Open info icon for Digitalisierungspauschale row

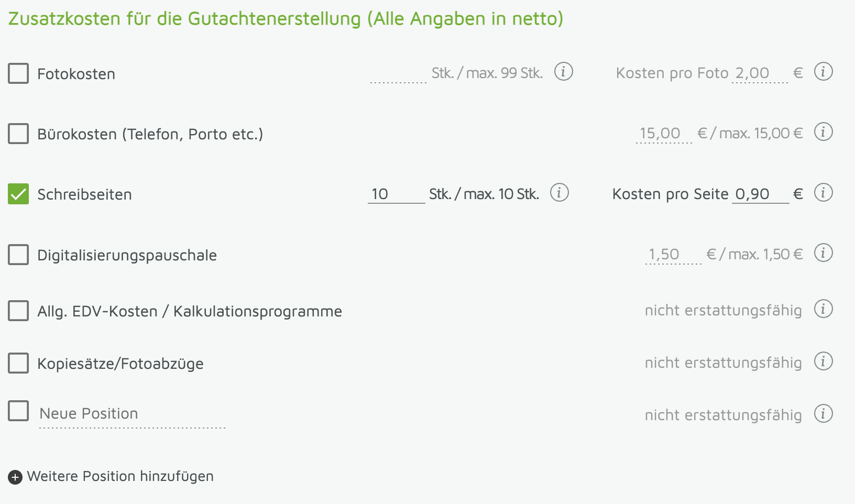point(823,253)
